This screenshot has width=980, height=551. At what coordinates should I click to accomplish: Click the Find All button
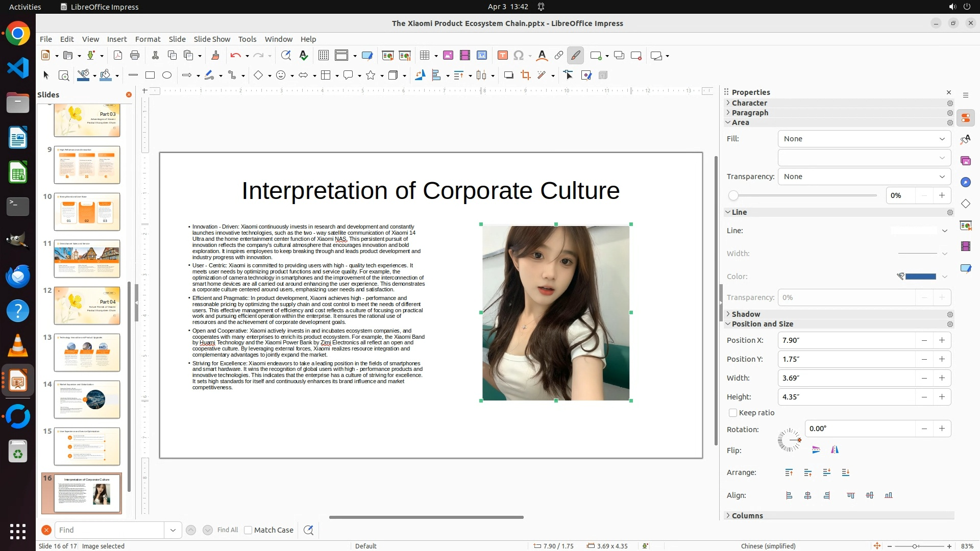[227, 530]
